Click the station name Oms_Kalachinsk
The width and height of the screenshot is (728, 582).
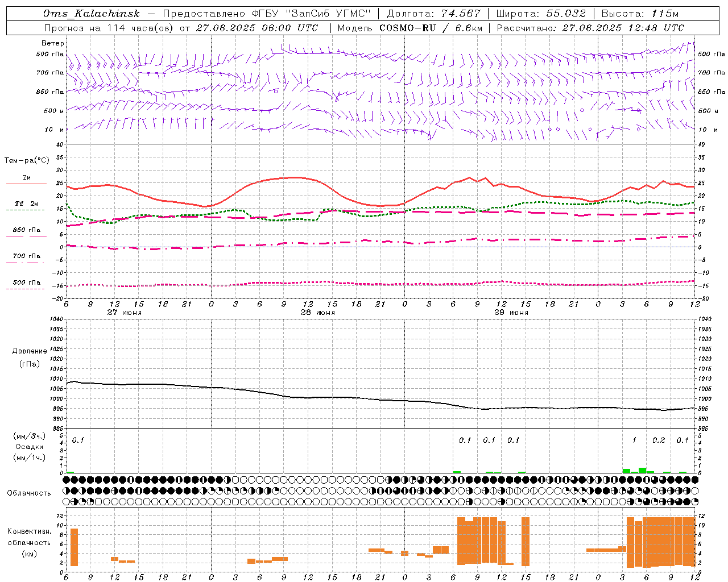click(92, 14)
